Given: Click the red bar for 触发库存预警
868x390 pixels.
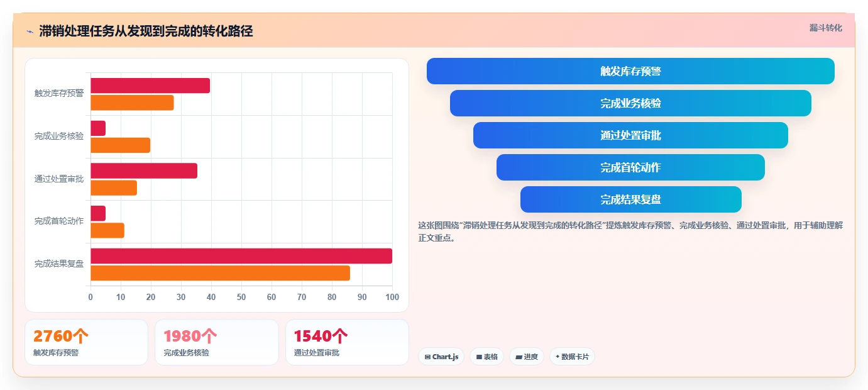Looking at the screenshot, I should point(150,86).
